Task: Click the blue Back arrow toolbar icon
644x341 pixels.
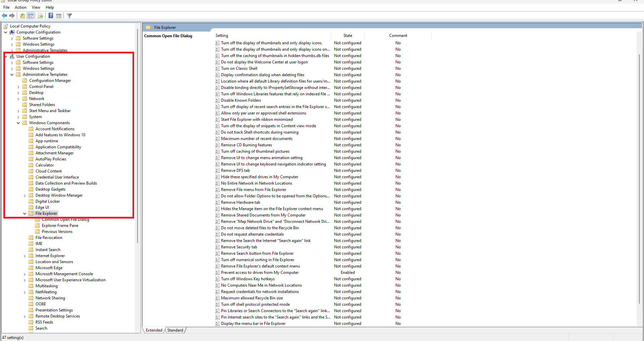Action: click(x=4, y=15)
